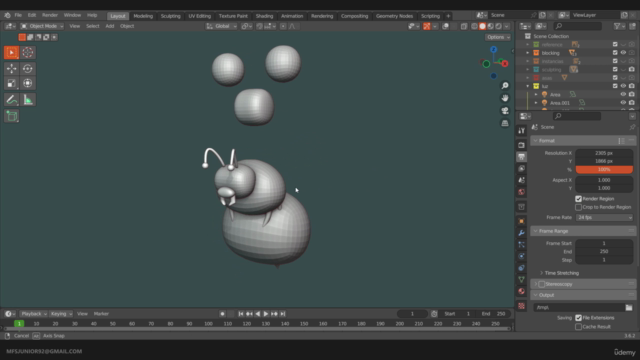Image resolution: width=640 pixels, height=360 pixels.
Task: Choose the Move tool
Action: pyautogui.click(x=11, y=69)
